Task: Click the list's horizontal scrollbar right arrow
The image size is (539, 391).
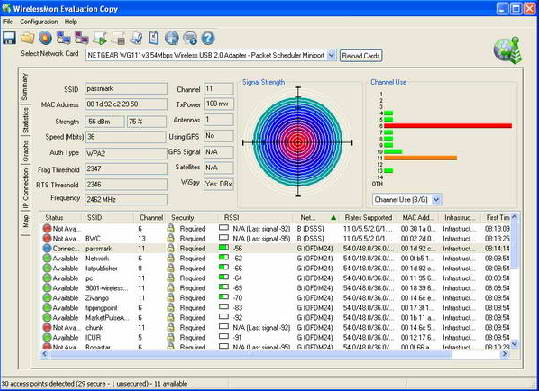Action: point(505,354)
